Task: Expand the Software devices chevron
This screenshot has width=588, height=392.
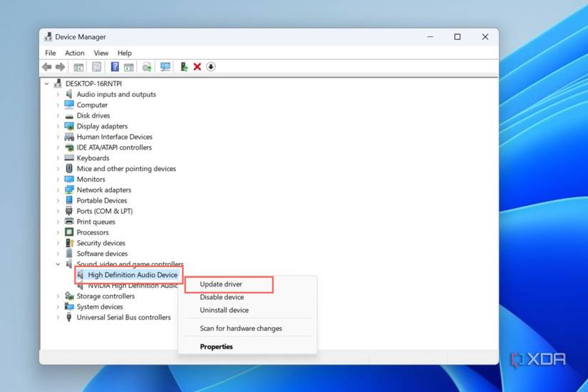Action: (x=58, y=254)
